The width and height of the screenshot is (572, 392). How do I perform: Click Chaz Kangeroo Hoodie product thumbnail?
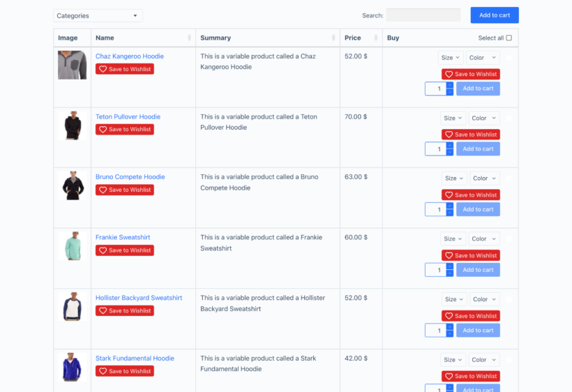click(73, 65)
